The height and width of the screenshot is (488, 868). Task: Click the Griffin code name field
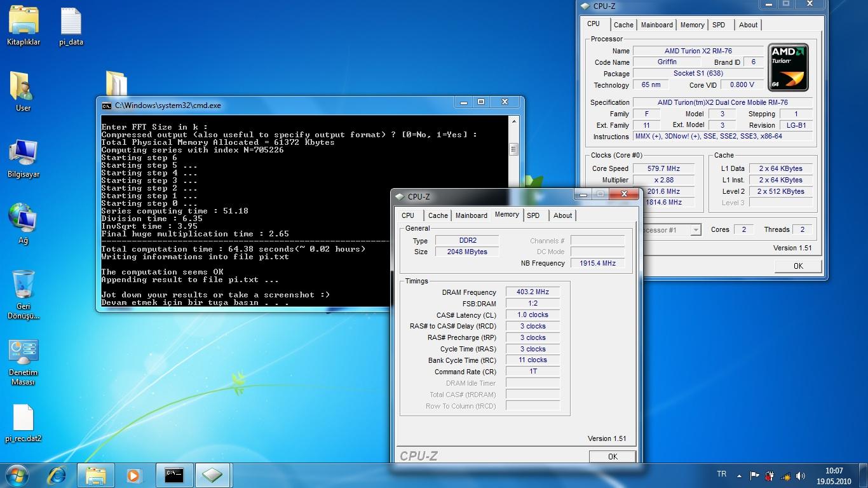coord(667,62)
